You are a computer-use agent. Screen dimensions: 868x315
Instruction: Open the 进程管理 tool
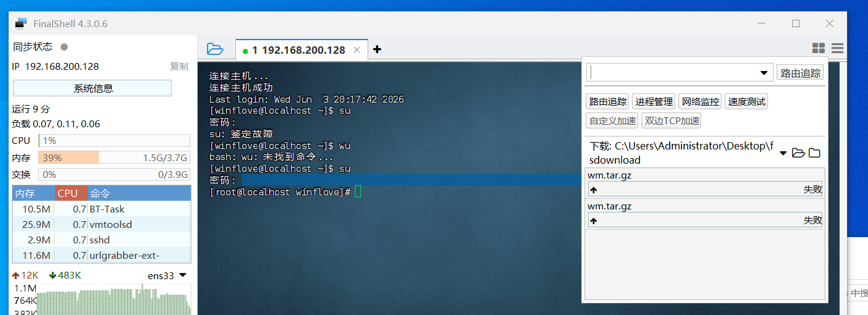click(654, 102)
